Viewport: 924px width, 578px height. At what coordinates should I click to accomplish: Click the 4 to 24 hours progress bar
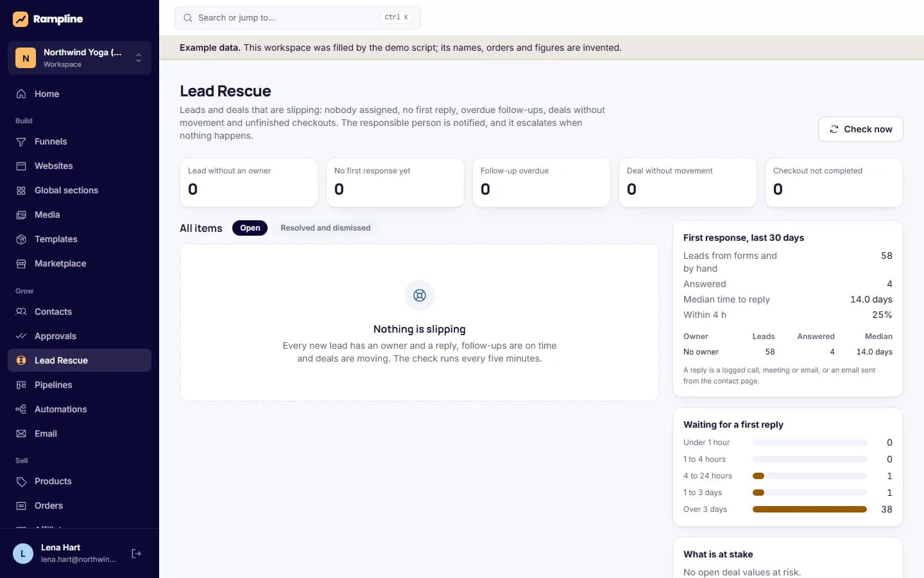[x=810, y=476]
